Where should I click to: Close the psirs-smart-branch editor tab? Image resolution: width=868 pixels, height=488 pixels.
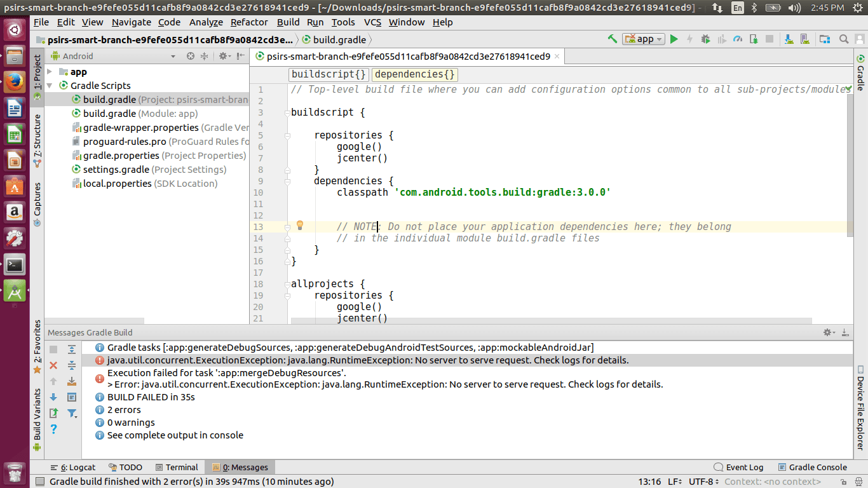[557, 56]
